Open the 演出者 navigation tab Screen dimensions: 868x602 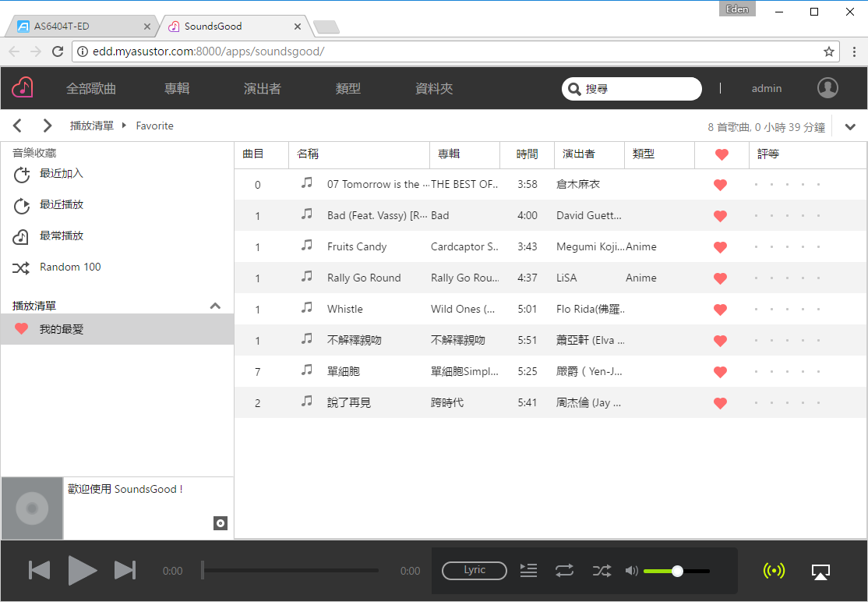(x=263, y=89)
